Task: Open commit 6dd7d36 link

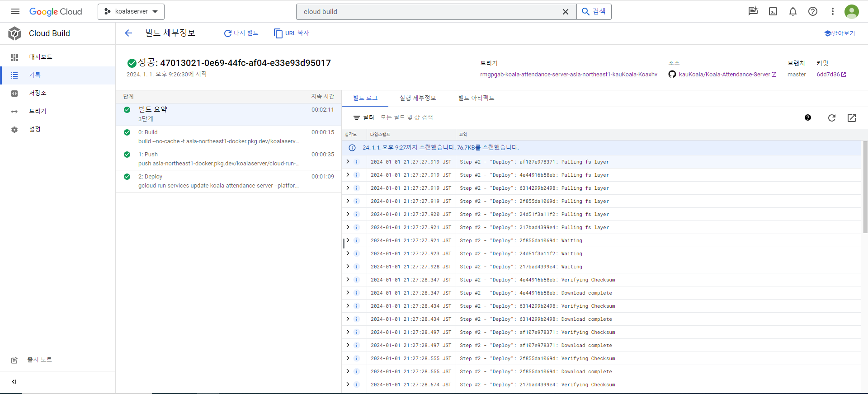Action: [x=831, y=75]
